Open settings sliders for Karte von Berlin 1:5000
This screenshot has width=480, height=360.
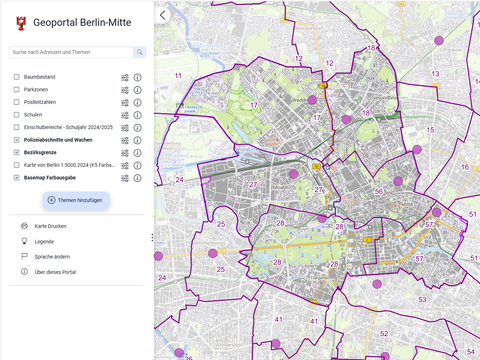point(125,166)
